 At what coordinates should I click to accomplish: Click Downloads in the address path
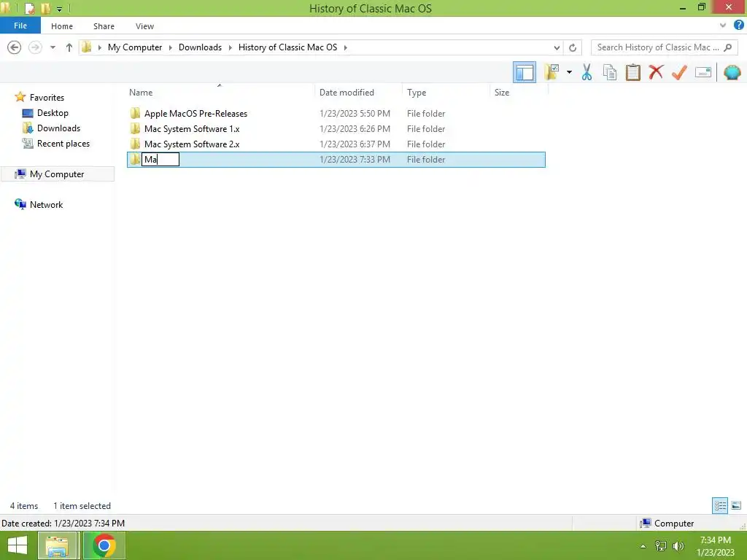(200, 47)
